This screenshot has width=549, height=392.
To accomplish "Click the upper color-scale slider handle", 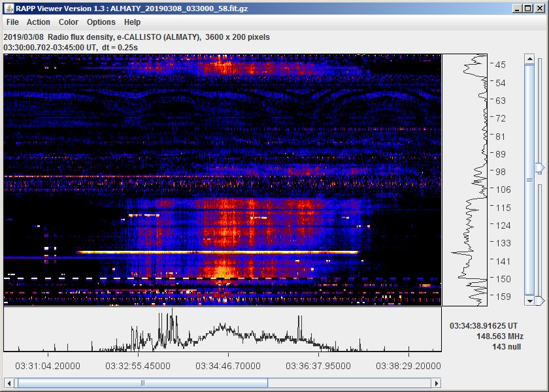I will (539, 169).
